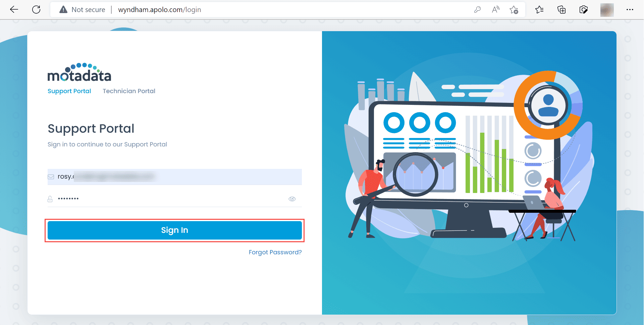The height and width of the screenshot is (325, 644).
Task: Open the Collections panel
Action: (561, 10)
